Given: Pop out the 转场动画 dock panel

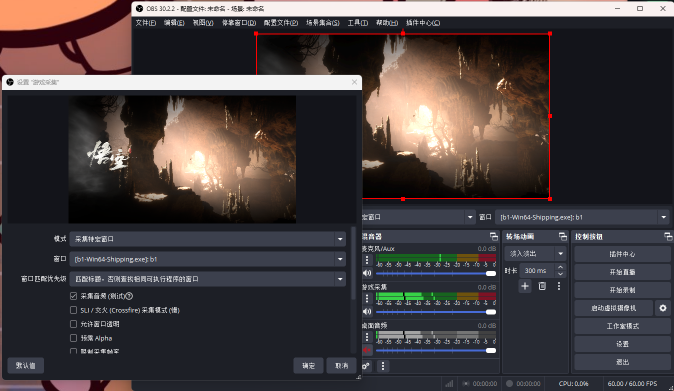Looking at the screenshot, I should (563, 236).
